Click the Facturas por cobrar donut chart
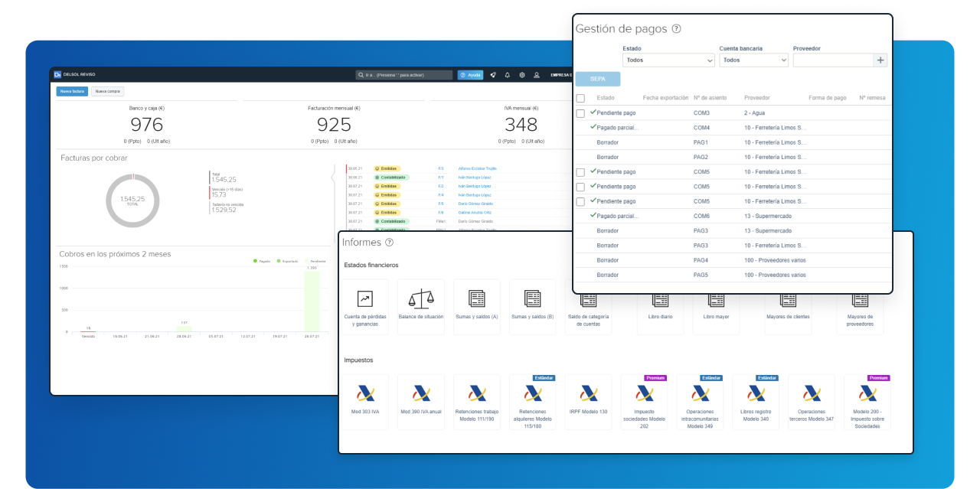The width and height of the screenshot is (980, 489). pyautogui.click(x=132, y=199)
